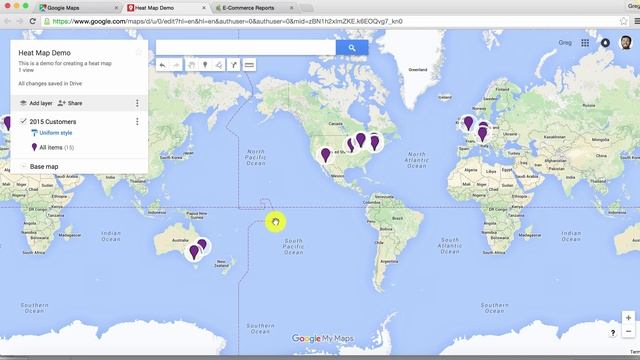The image size is (640, 360).
Task: Click the blue search magnifier button
Action: [x=352, y=48]
